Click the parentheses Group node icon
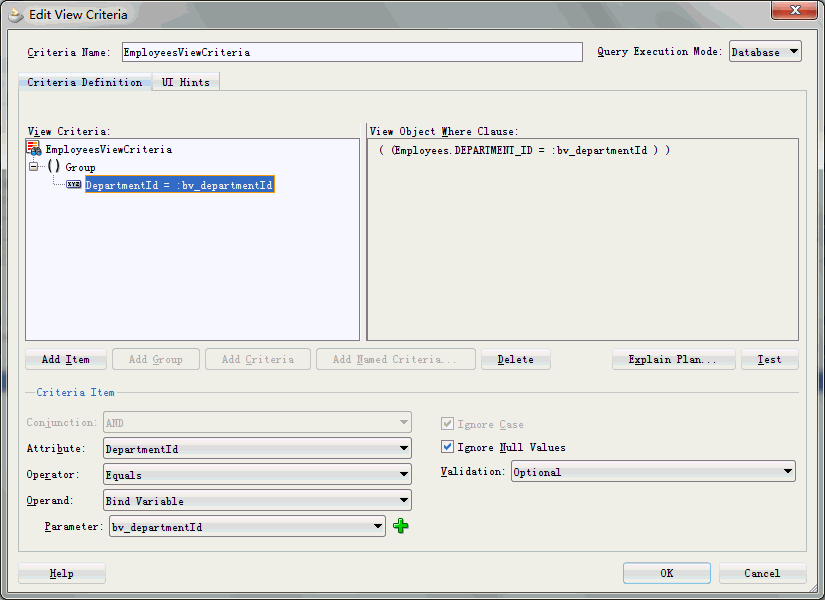 tap(52, 166)
